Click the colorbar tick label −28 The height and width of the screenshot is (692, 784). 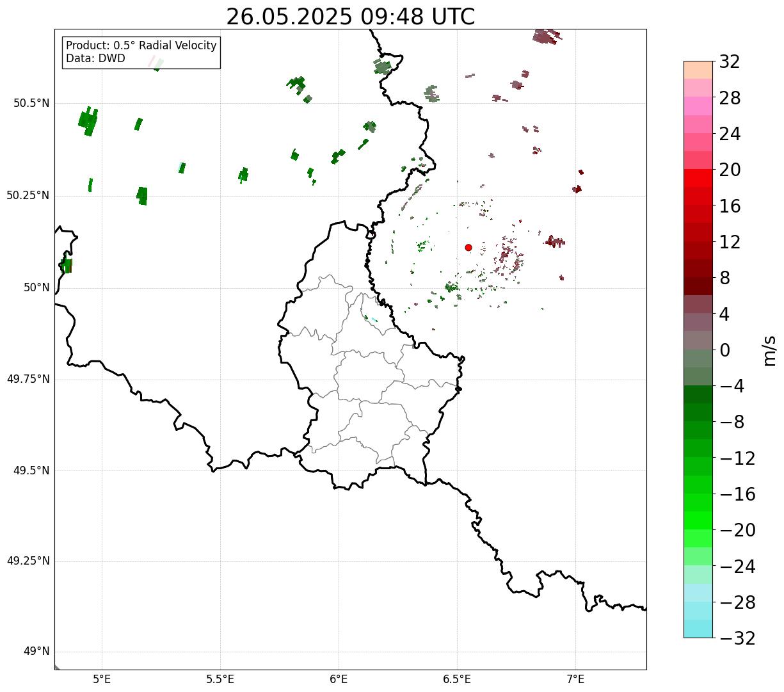tap(737, 602)
